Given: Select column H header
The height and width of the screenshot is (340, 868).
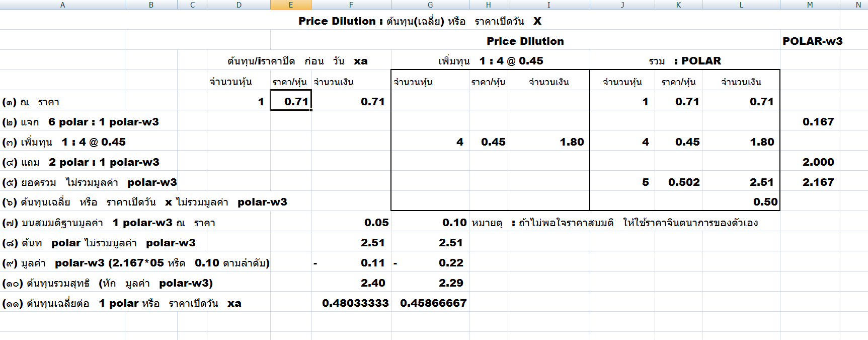Looking at the screenshot, I should point(489,5).
